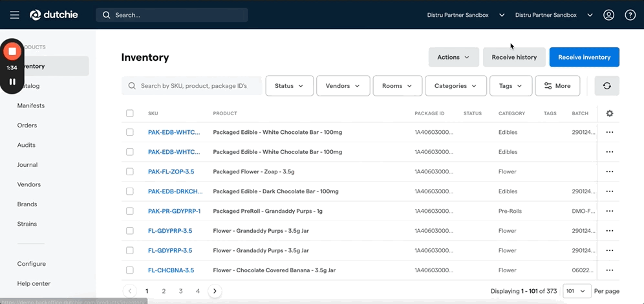Click the Receive history button

coord(514,57)
